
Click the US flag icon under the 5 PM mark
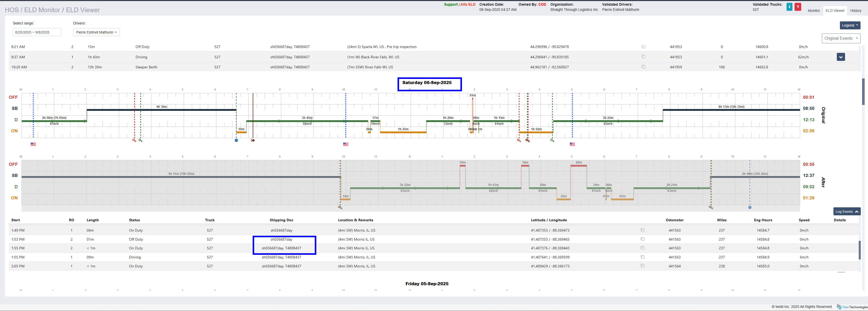[572, 144]
